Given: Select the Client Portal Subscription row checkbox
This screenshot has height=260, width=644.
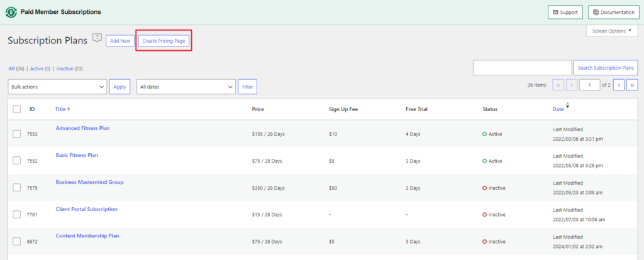Looking at the screenshot, I should click(17, 215).
